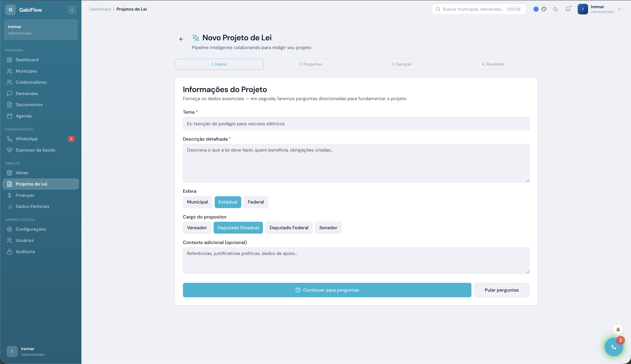The image size is (631, 364).
Task: Select Federal esfera option
Action: 256,202
